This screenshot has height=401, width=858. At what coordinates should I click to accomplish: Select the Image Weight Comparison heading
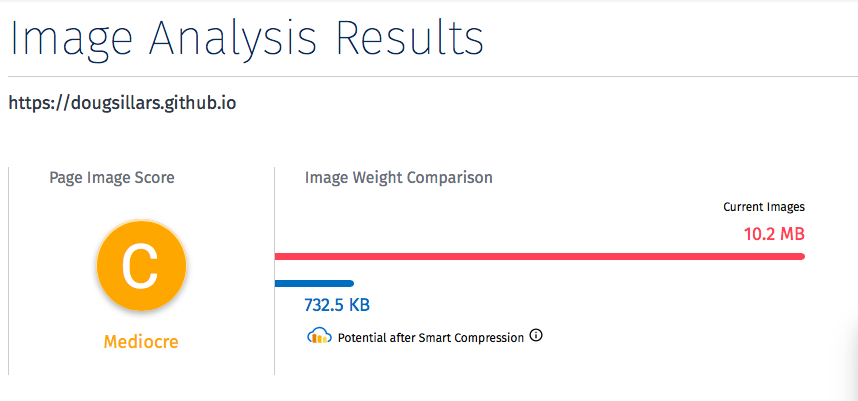click(x=399, y=178)
